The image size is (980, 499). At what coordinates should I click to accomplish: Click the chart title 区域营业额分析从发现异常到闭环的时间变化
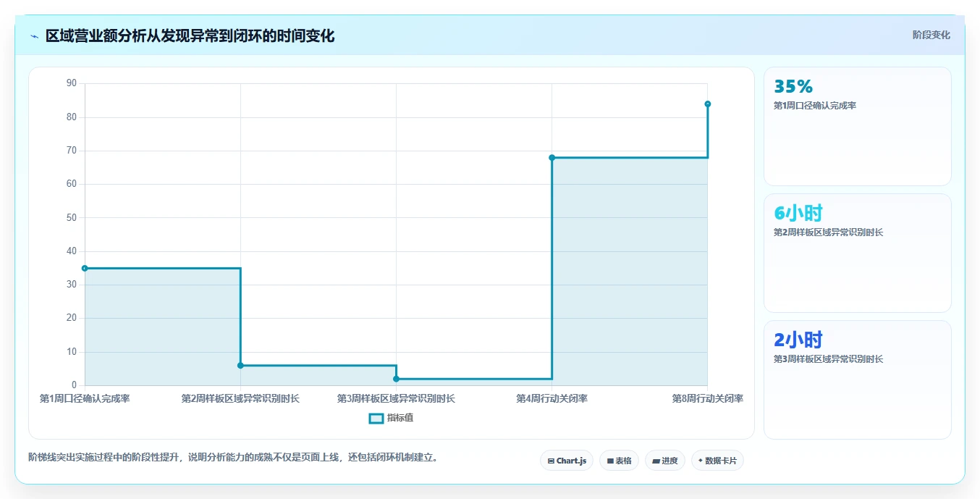190,35
